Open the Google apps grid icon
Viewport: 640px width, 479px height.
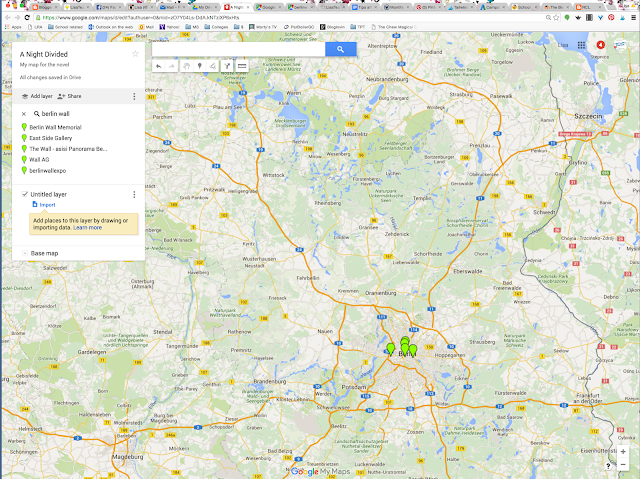[581, 45]
